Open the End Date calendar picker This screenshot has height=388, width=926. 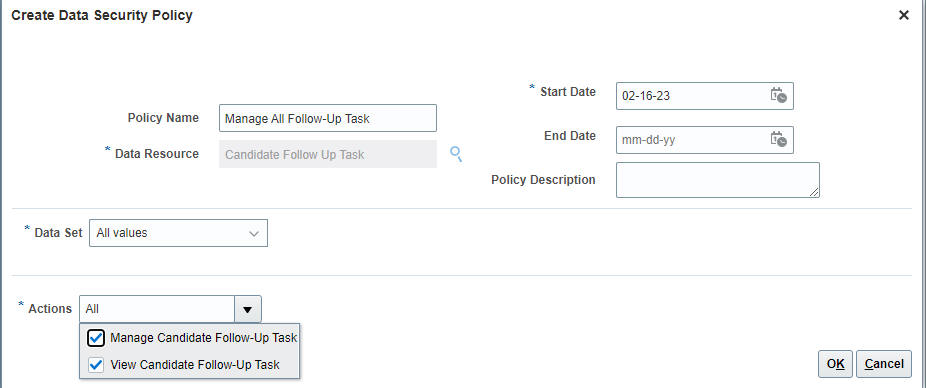click(x=778, y=139)
